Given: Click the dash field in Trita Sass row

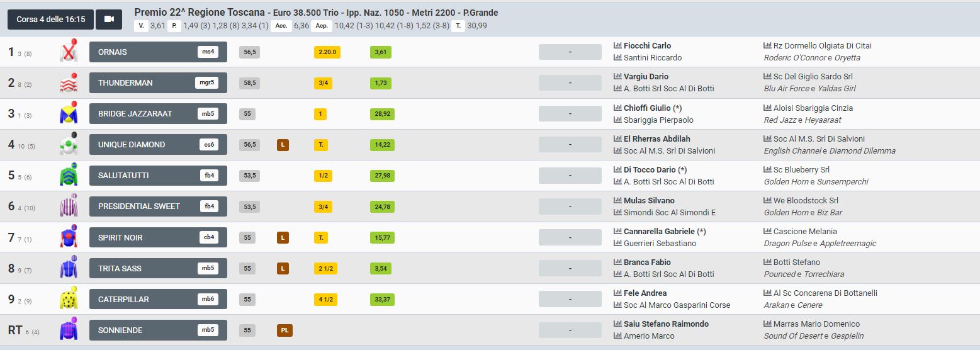Looking at the screenshot, I should click(570, 268).
